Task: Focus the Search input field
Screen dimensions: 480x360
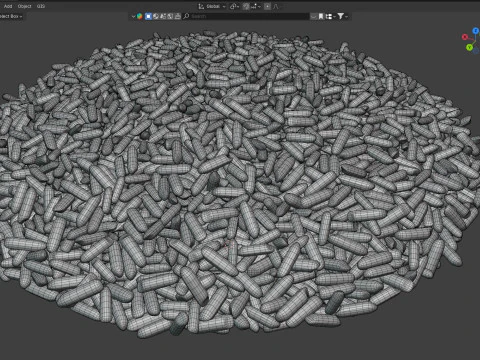Action: (246, 16)
